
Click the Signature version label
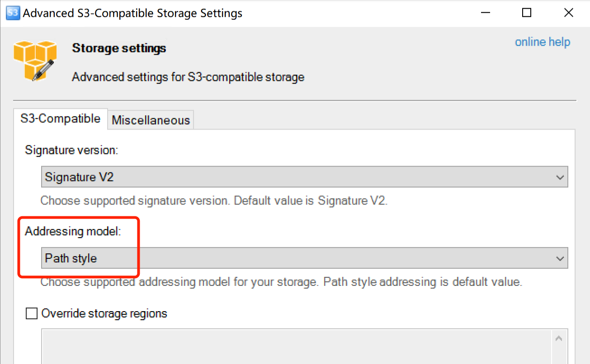pyautogui.click(x=71, y=150)
